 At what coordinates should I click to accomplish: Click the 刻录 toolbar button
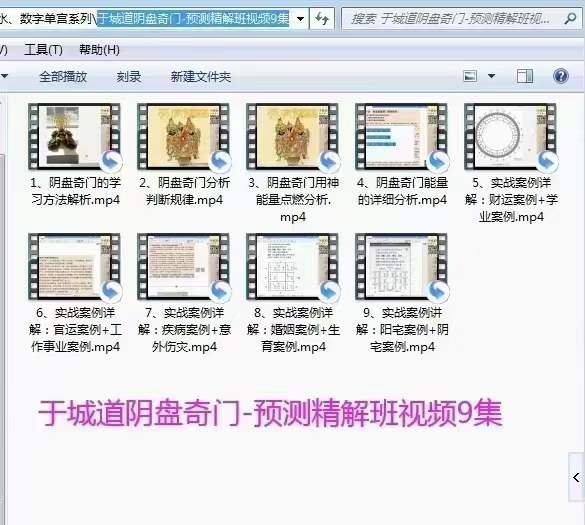tap(129, 77)
